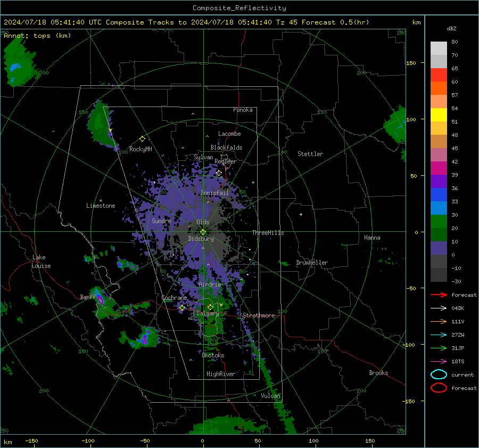Viewport: 479px width, 448px height.
Task: Click the cyan current ellipse icon
Action: pos(439,374)
